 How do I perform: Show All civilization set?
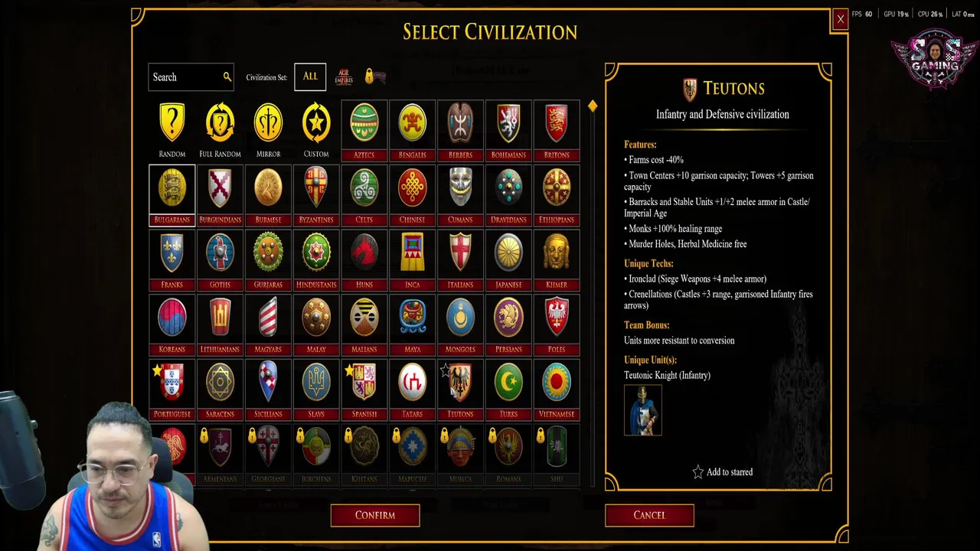coord(310,77)
